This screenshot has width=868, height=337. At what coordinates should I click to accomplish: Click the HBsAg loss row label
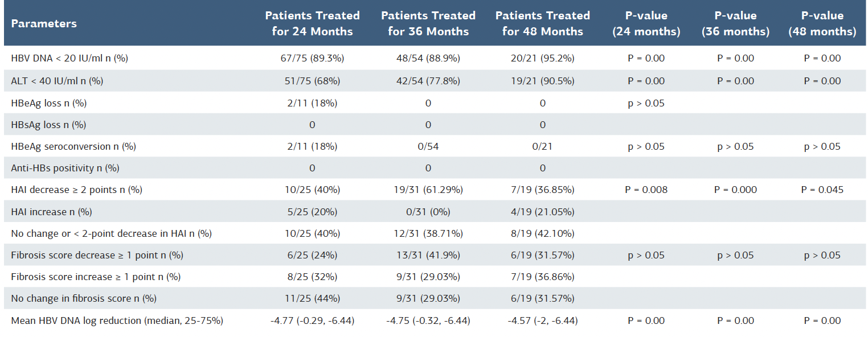pos(48,125)
